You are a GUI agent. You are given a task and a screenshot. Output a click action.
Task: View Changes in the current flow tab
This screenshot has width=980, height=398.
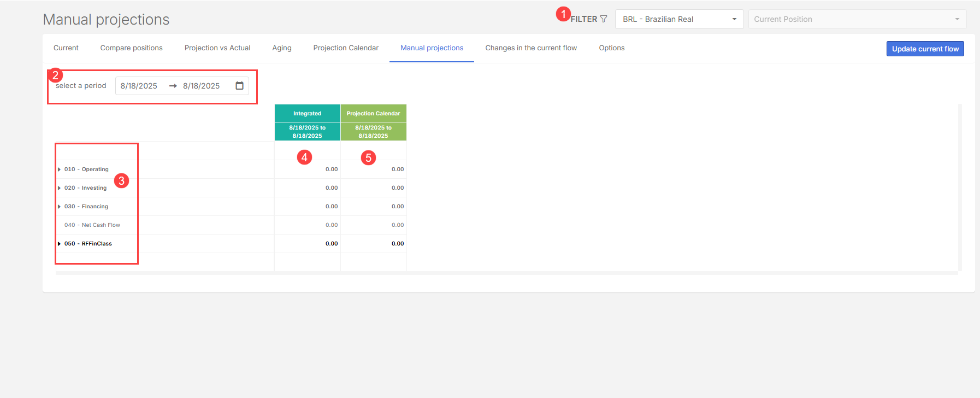pos(531,48)
